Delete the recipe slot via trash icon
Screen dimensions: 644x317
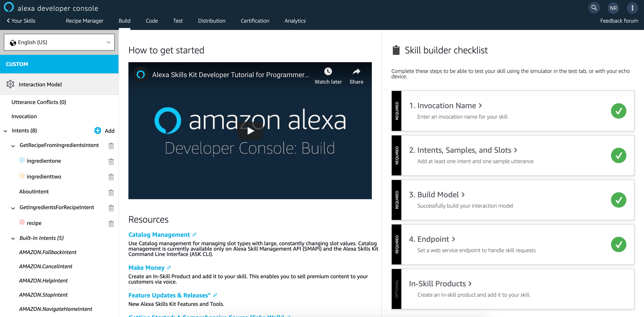pyautogui.click(x=111, y=223)
